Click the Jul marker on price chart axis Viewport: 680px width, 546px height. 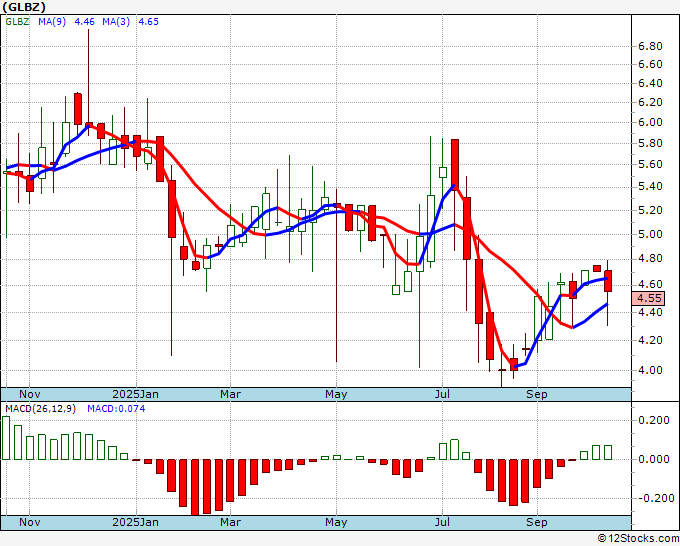(x=440, y=394)
